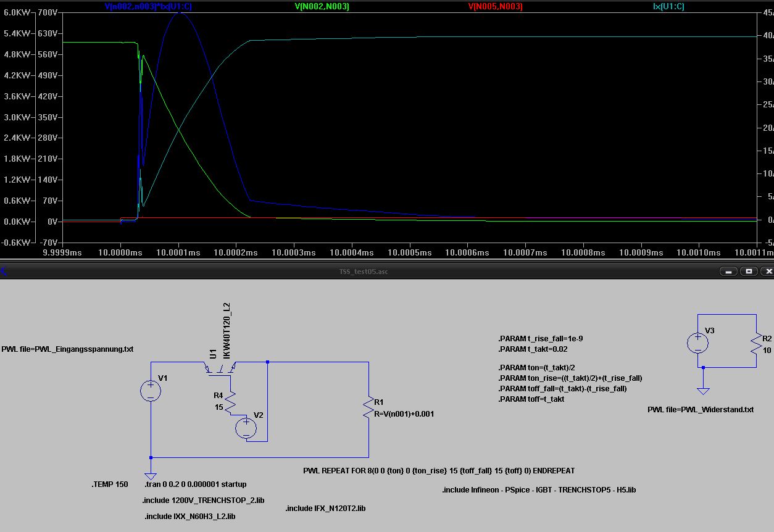Viewport: 774px width, 532px height.
Task: Click the .TEMP 150 directive
Action: point(109,484)
